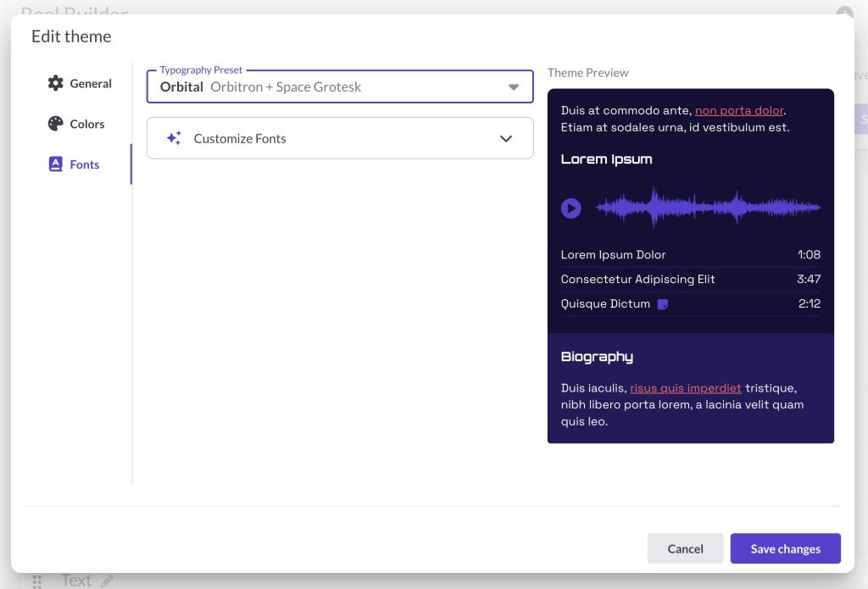Viewport: 868px width, 589px height.
Task: Select the Lorem Ipsum Dolor track
Action: (690, 254)
